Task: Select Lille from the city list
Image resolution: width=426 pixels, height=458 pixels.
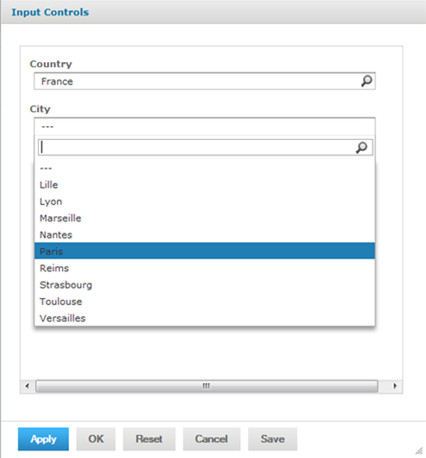Action: (205, 185)
